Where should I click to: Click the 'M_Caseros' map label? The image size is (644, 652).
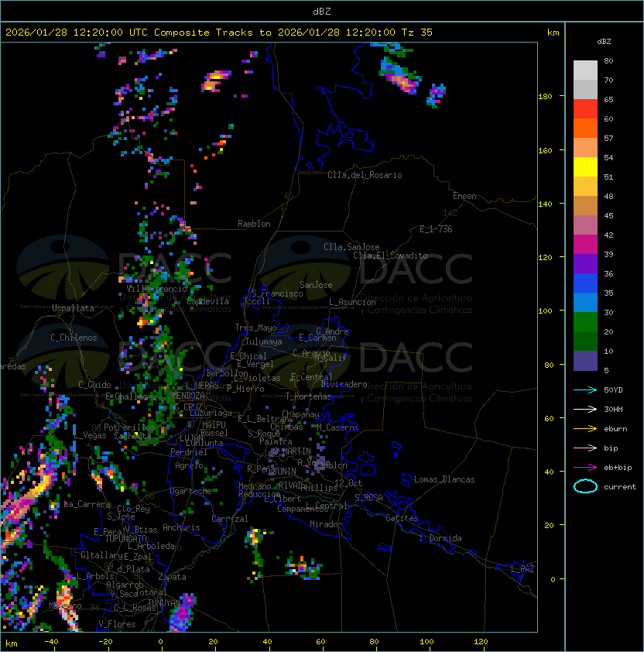pos(337,427)
